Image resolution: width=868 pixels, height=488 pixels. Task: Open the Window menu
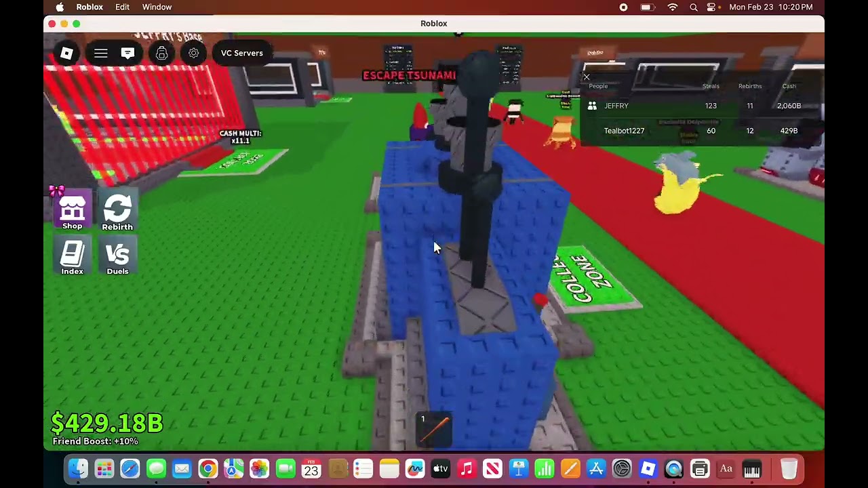157,7
